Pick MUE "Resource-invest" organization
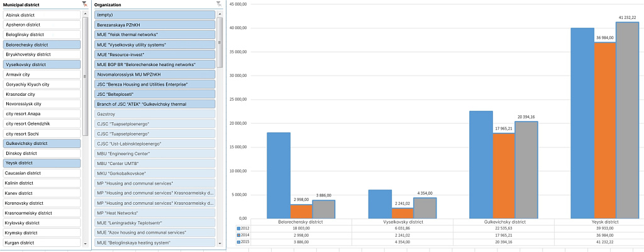Viewport: 644px width, 252px height. pos(154,54)
